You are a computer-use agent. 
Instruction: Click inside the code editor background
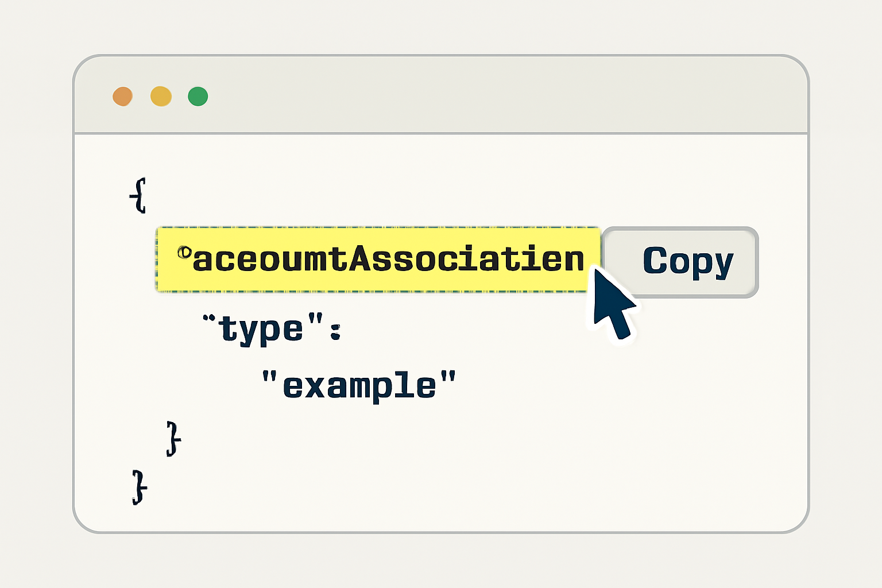pos(517,459)
